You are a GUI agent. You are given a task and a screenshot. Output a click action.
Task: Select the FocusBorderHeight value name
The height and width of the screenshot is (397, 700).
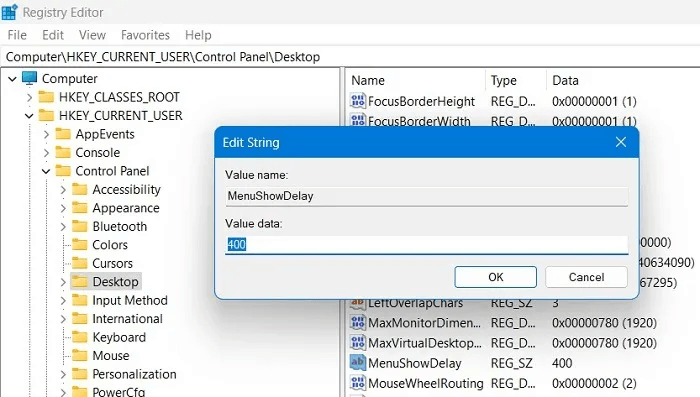click(x=421, y=101)
